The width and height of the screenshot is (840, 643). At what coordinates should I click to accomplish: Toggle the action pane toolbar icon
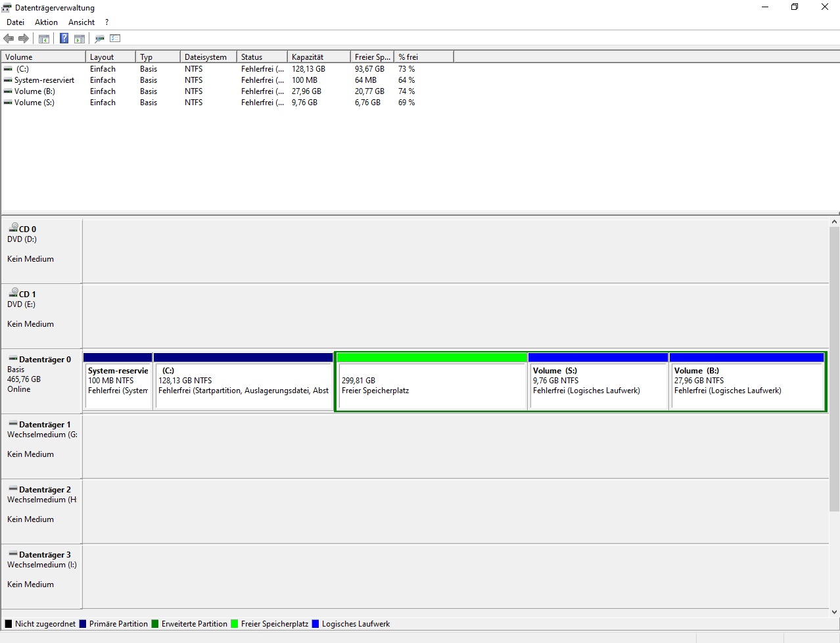pyautogui.click(x=80, y=39)
